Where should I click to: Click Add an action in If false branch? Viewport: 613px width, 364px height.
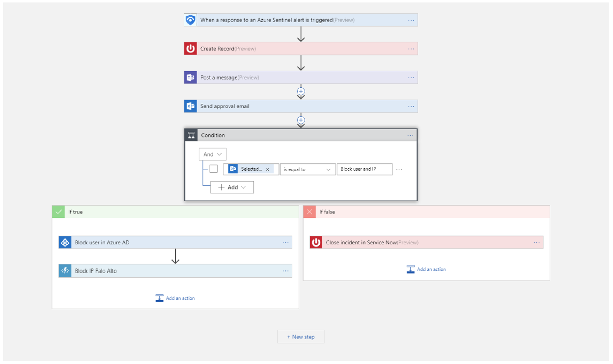tap(426, 269)
